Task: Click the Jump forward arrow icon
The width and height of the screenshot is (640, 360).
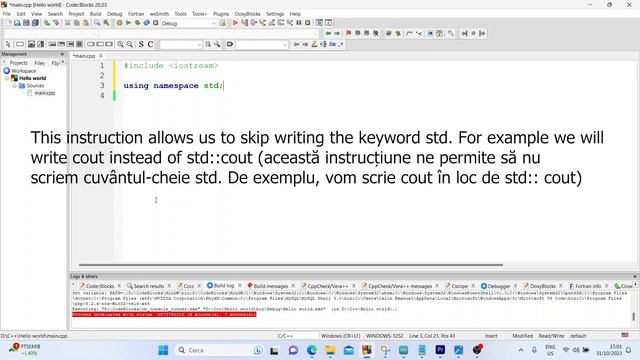Action: pyautogui.click(x=337, y=33)
